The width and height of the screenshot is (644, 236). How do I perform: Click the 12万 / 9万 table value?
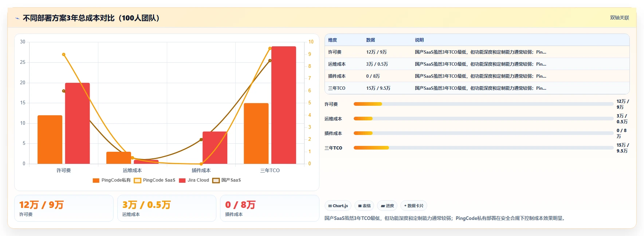point(376,52)
